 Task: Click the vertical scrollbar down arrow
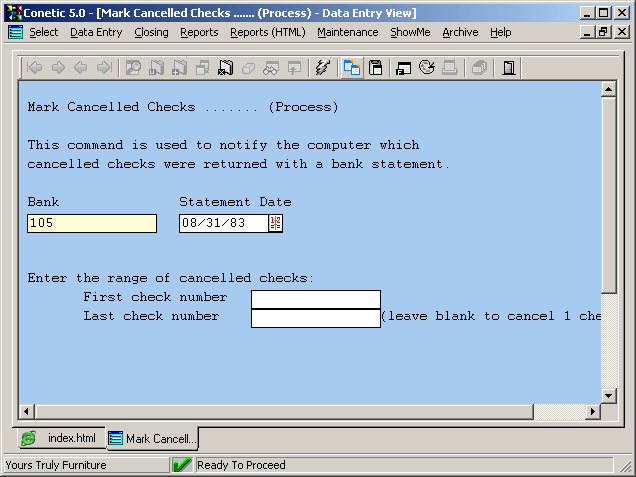tap(608, 395)
